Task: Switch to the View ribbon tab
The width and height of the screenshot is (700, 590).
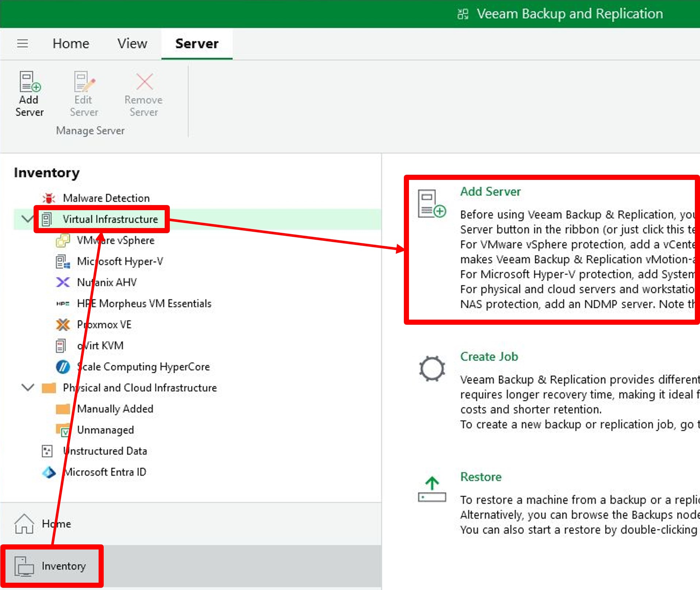Action: coord(132,43)
